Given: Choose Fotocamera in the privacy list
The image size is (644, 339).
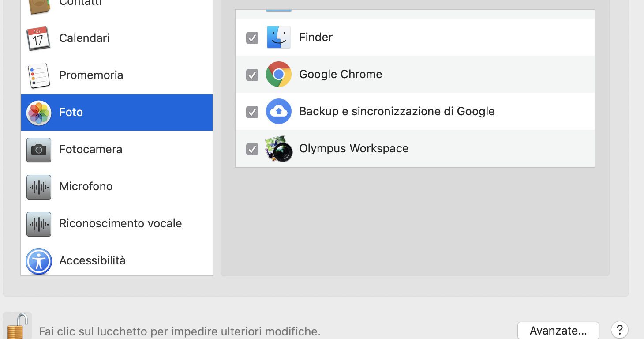Looking at the screenshot, I should point(117,150).
